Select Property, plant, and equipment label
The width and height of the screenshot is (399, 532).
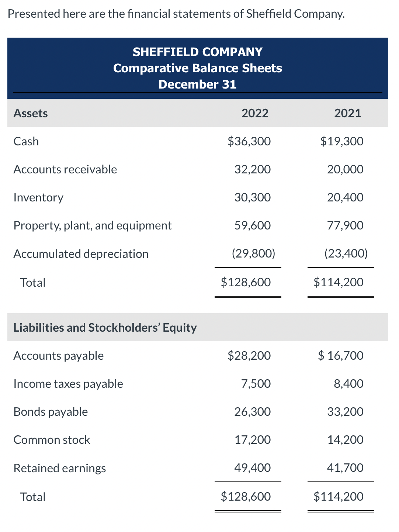[x=93, y=225]
